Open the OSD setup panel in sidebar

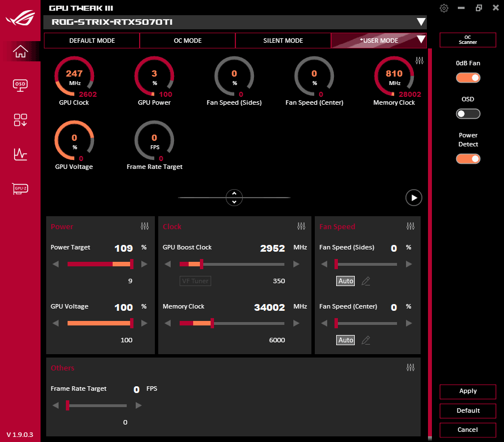20,86
